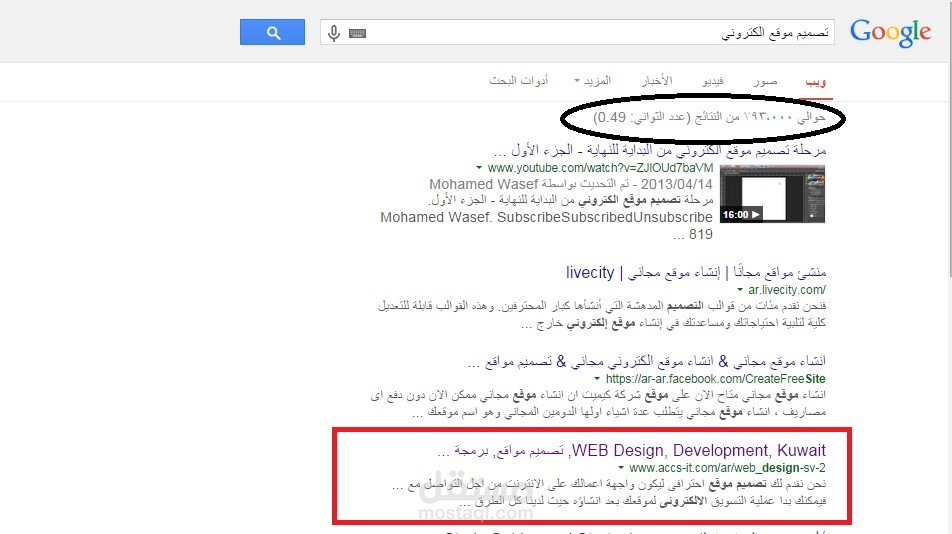The image size is (952, 534).
Task: Open the YouTube video thumbnail 16:00
Action: [772, 194]
